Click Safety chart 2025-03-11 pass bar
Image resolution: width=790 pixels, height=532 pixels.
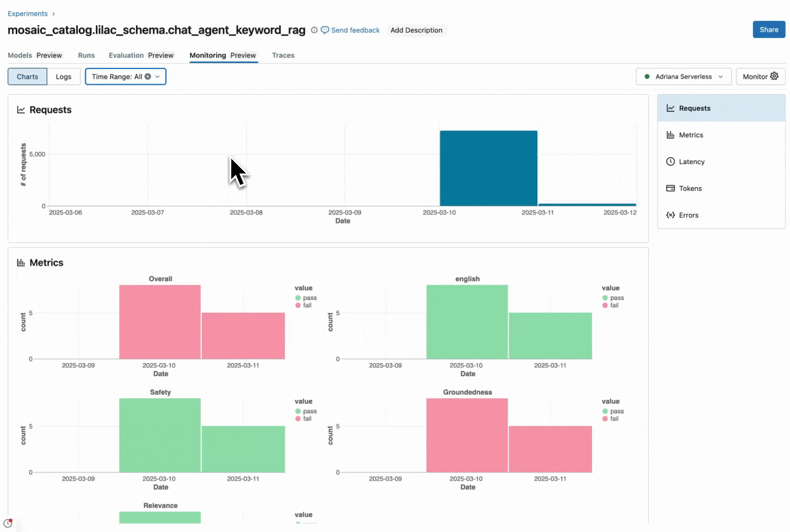coord(243,449)
